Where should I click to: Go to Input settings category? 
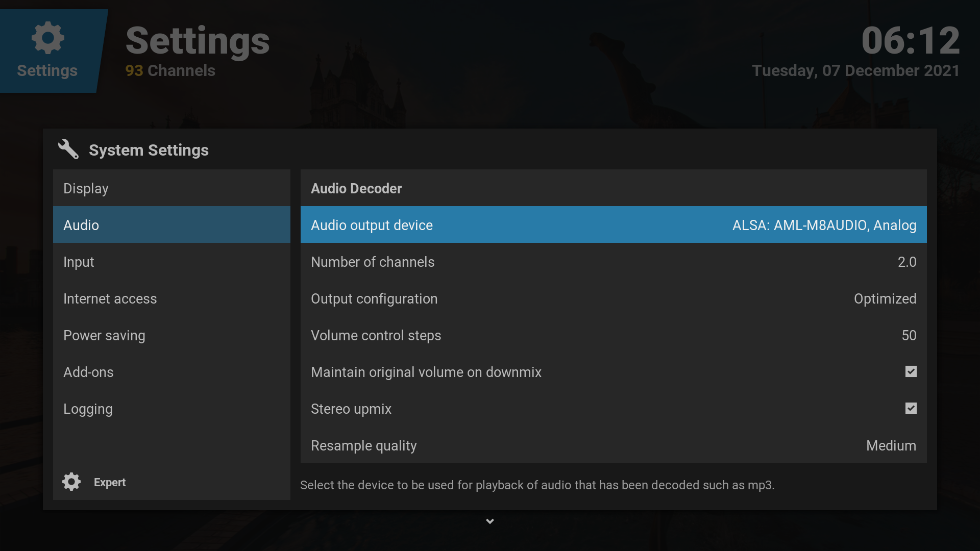[x=171, y=262]
